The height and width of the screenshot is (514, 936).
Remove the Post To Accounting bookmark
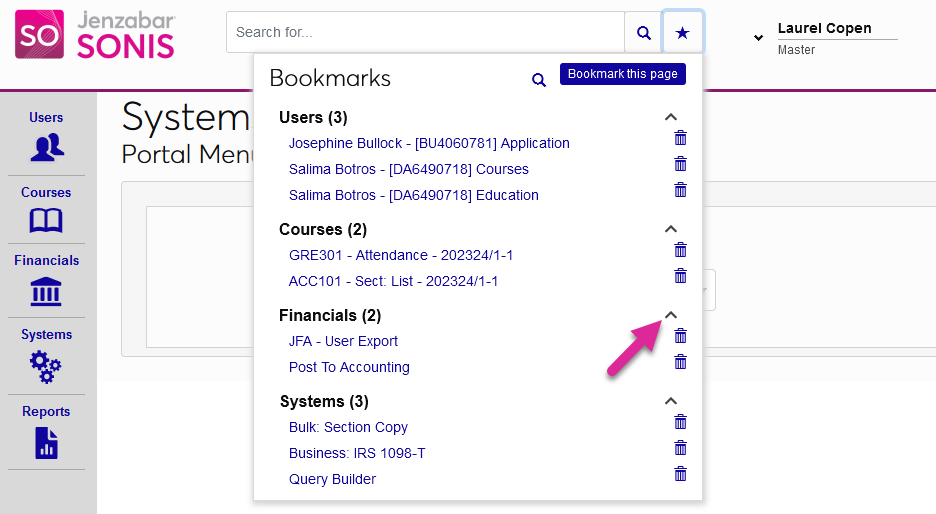[681, 362]
